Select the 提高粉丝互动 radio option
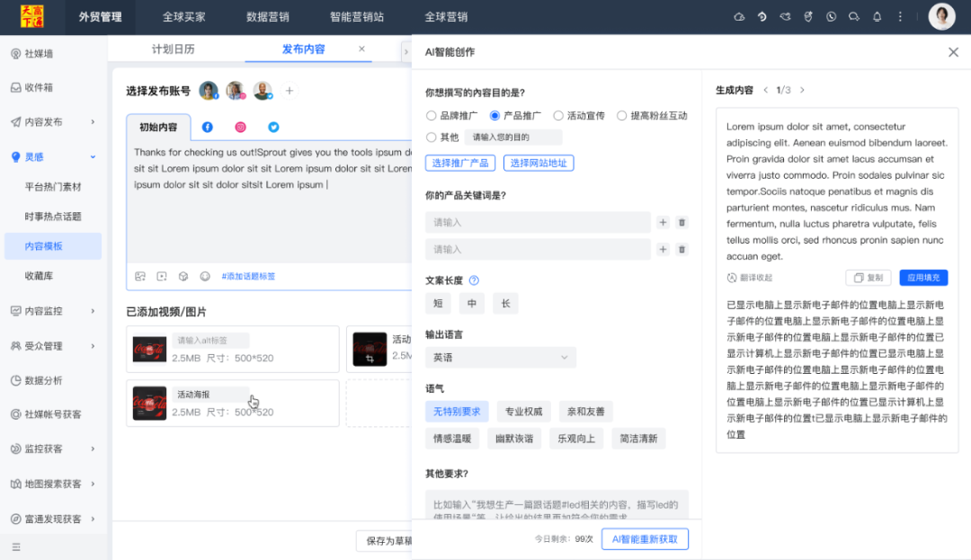Screen dimensions: 971x560 pos(652,116)
